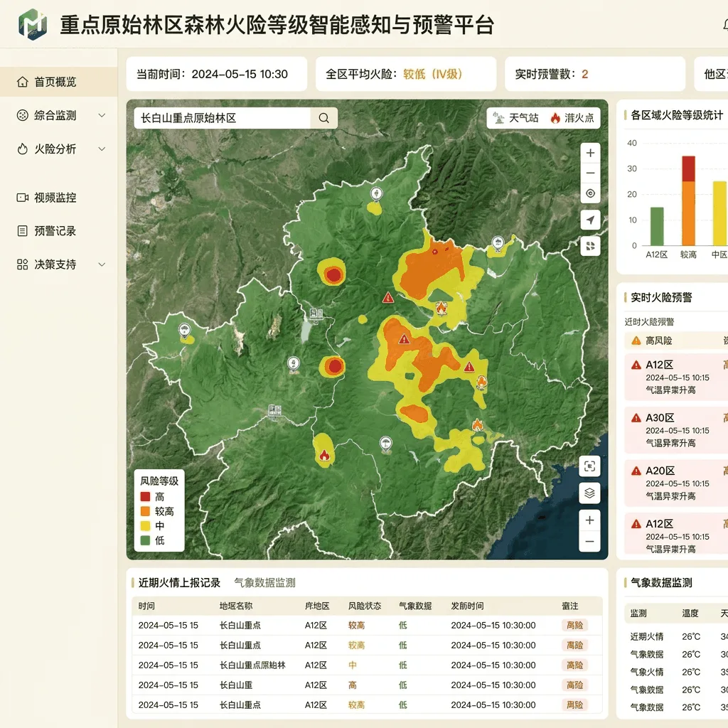Expand the 决策支持 sidebar menu
The image size is (728, 728).
[58, 264]
